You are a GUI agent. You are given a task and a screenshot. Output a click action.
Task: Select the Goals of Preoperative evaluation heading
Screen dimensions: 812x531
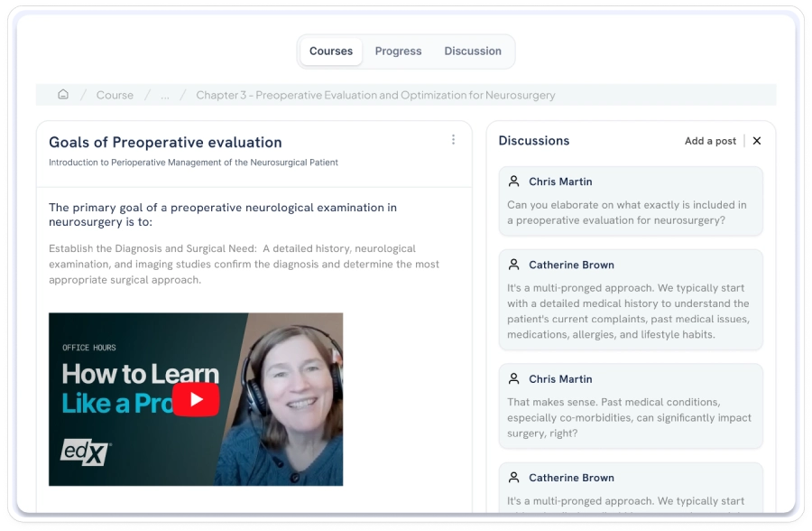tap(165, 143)
